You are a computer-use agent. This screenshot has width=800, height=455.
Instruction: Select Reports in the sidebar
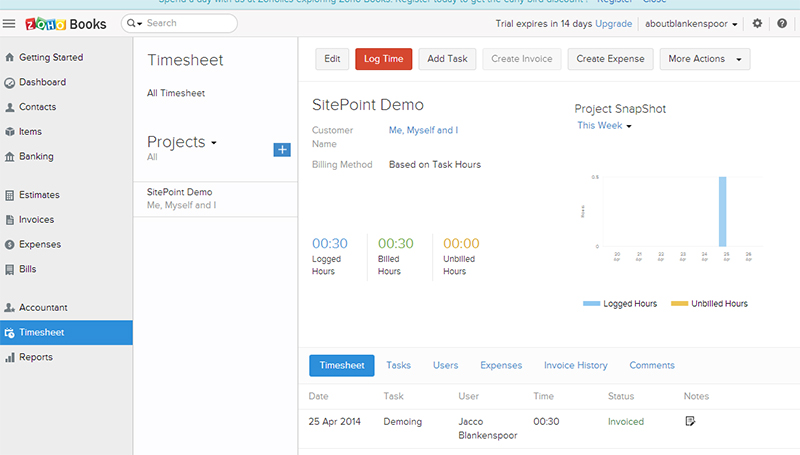[x=36, y=357]
